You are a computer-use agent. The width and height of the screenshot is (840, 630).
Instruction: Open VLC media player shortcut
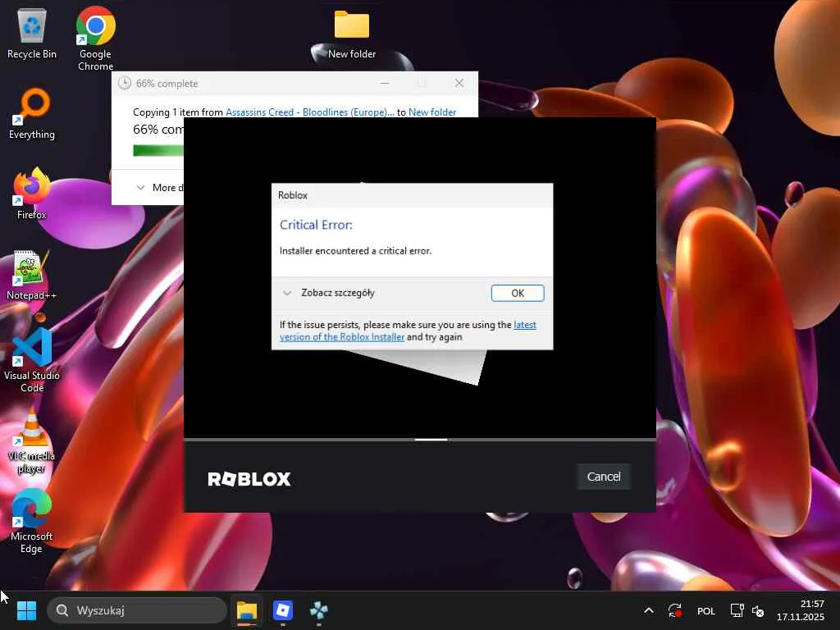pos(32,441)
